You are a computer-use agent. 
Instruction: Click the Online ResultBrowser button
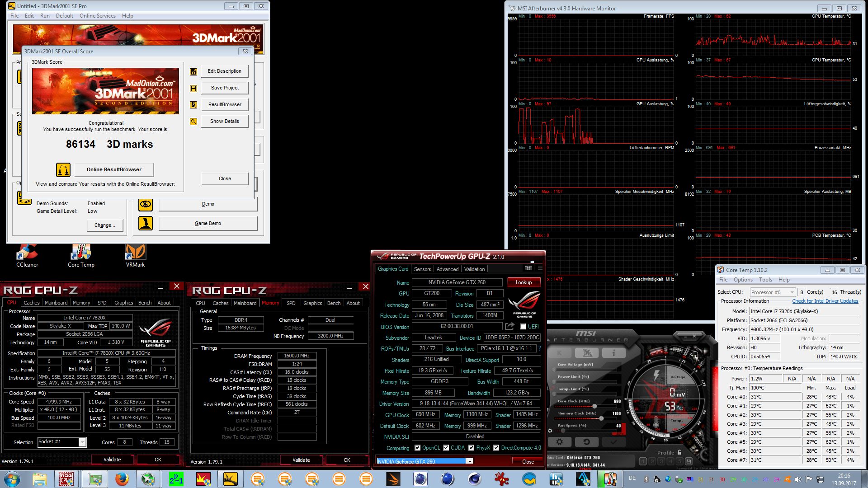114,170
